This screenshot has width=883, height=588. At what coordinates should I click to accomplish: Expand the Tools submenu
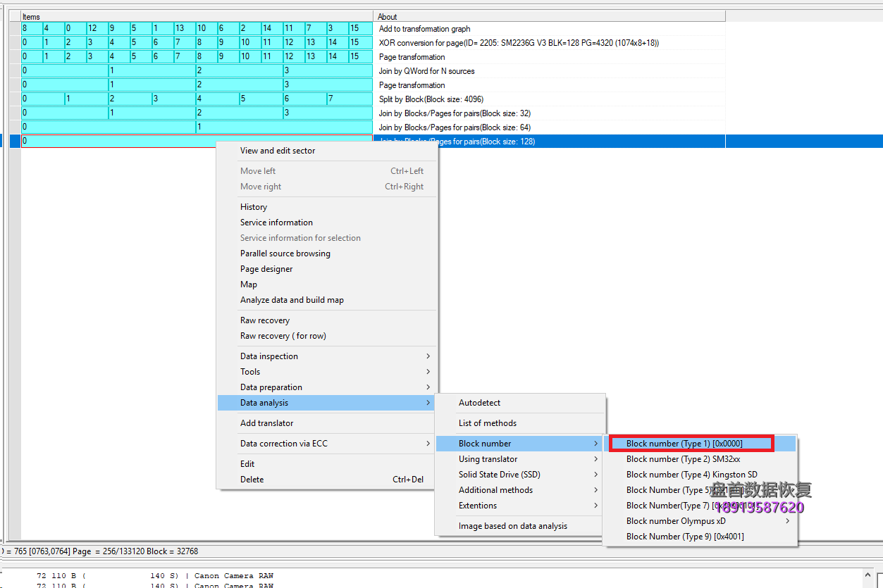point(326,372)
